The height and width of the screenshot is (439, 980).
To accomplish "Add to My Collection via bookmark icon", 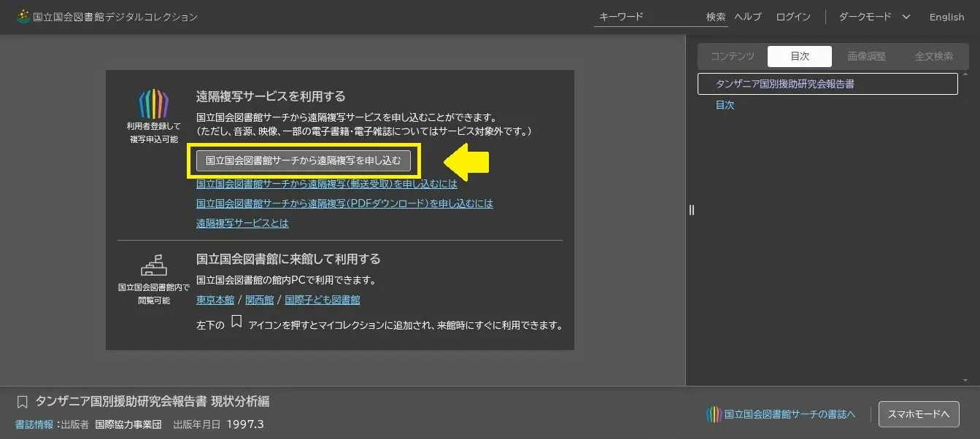I will click(22, 402).
